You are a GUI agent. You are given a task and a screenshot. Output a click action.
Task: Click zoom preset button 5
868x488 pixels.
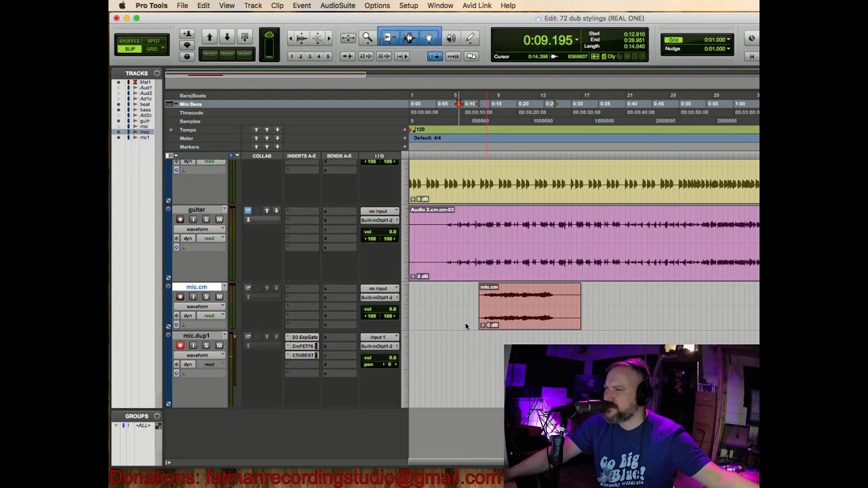pyautogui.click(x=328, y=56)
